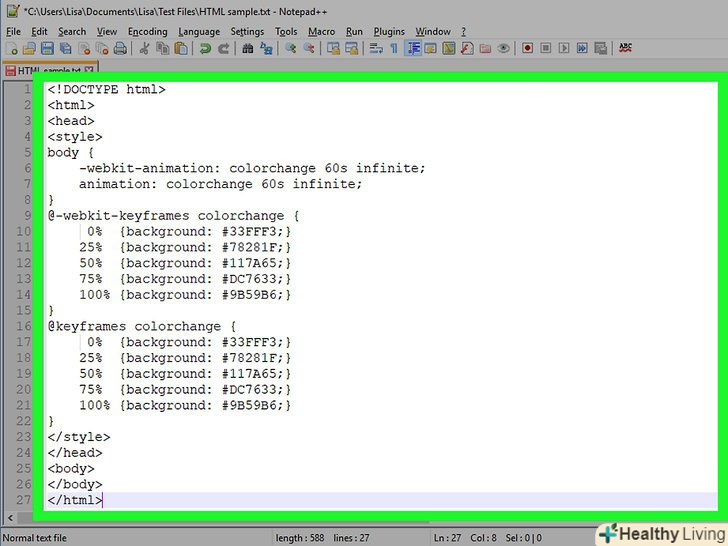The image size is (728, 546).
Task: Click the Open file folder icon
Action: 27,48
